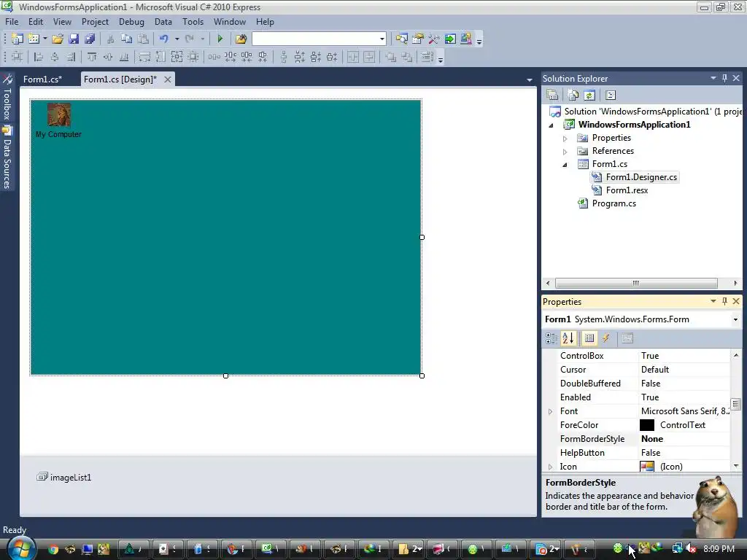Open the solution configuration combo box dropdown
747x560 pixels.
[x=382, y=39]
